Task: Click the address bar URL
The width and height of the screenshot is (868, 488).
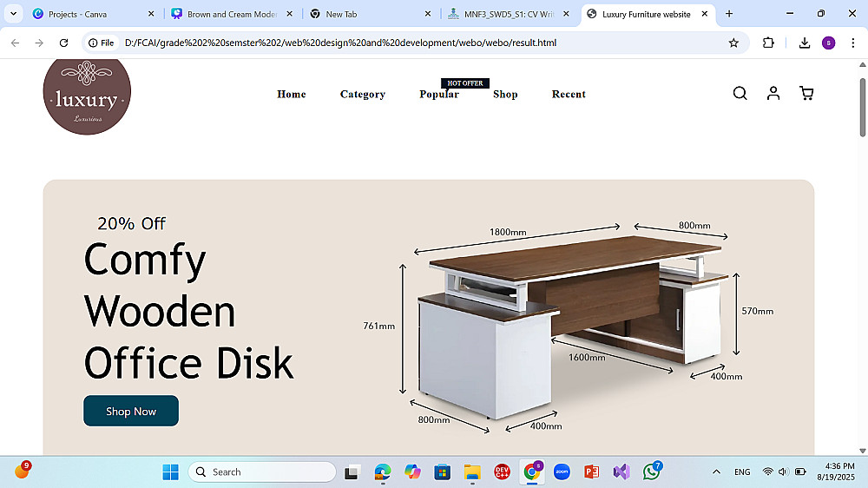Action: point(340,43)
